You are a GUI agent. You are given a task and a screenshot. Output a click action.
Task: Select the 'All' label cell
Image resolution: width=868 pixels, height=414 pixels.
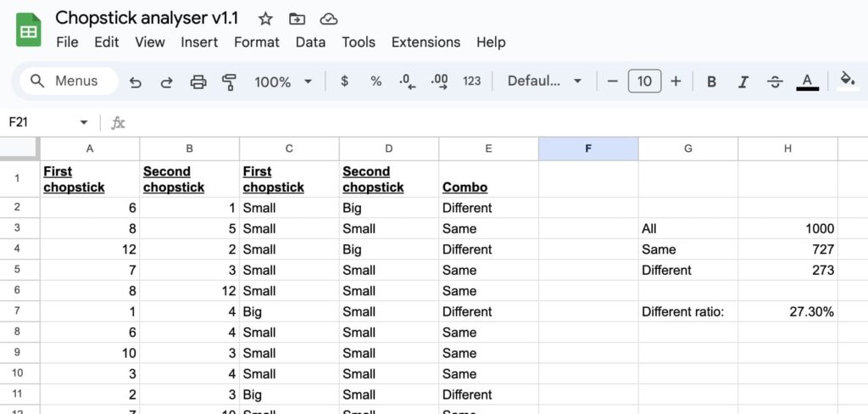pyautogui.click(x=687, y=228)
